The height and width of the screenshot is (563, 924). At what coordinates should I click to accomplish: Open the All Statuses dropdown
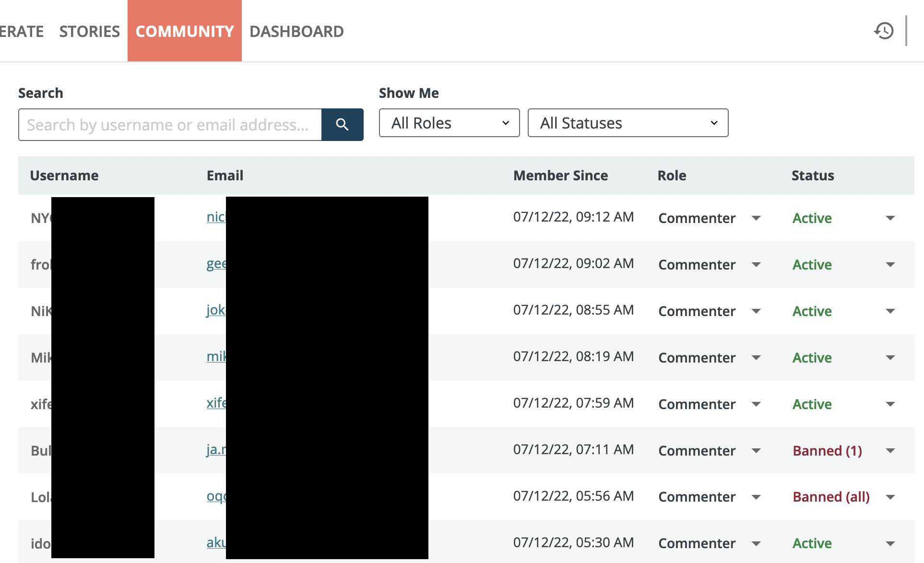coord(628,123)
